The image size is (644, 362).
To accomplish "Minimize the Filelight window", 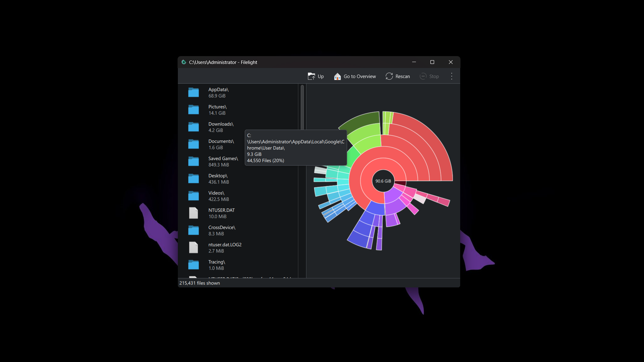I will (414, 62).
